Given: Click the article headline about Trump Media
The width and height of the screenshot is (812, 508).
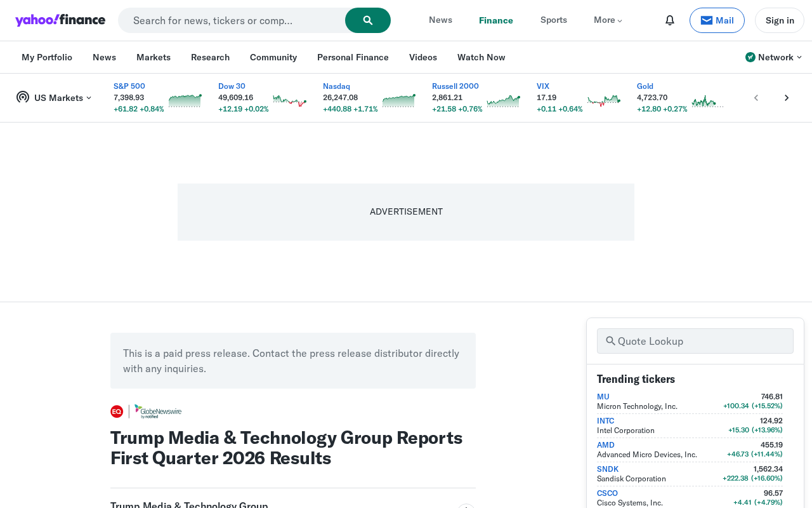Looking at the screenshot, I should [287, 448].
